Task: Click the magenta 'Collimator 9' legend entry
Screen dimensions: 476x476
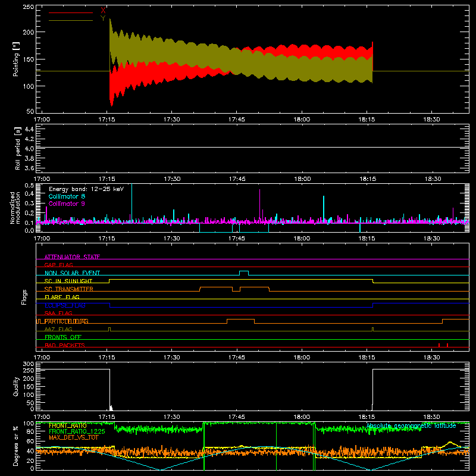Action: (x=67, y=203)
